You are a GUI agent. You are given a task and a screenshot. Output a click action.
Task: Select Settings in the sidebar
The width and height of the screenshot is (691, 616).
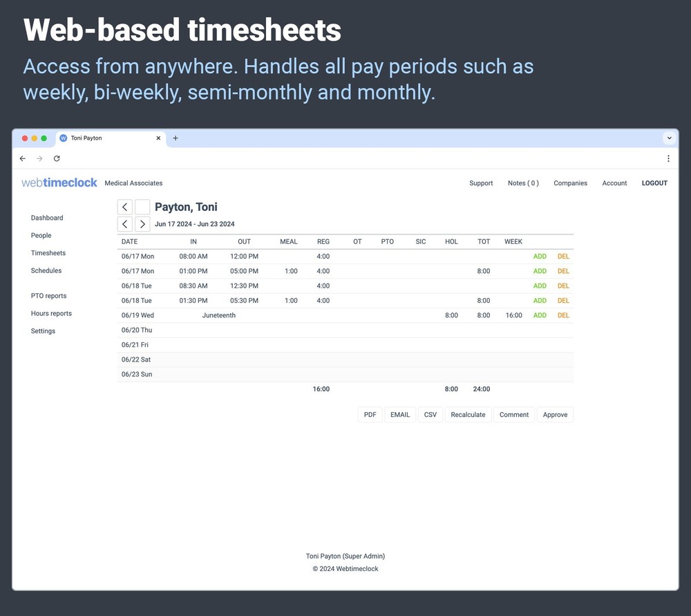tap(43, 331)
